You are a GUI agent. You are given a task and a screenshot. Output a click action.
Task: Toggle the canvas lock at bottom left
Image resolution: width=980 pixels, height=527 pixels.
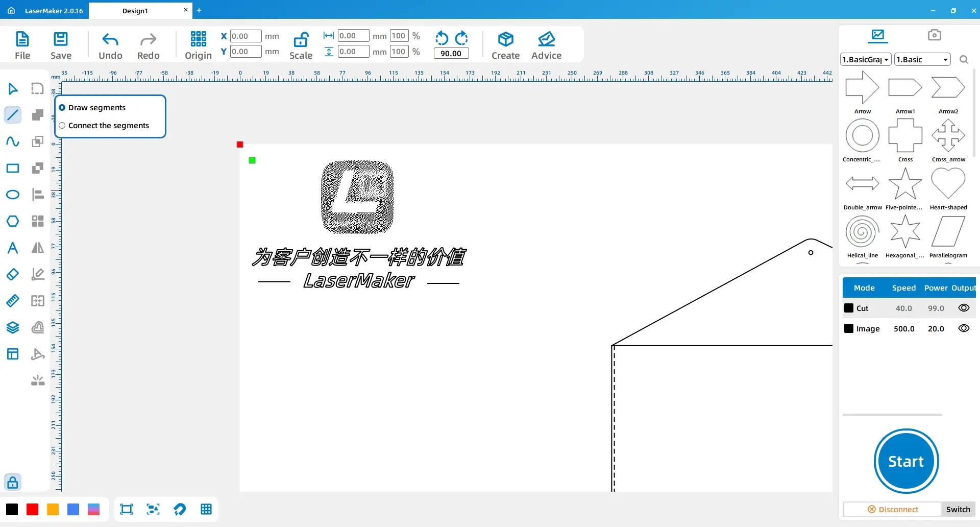coord(13,482)
